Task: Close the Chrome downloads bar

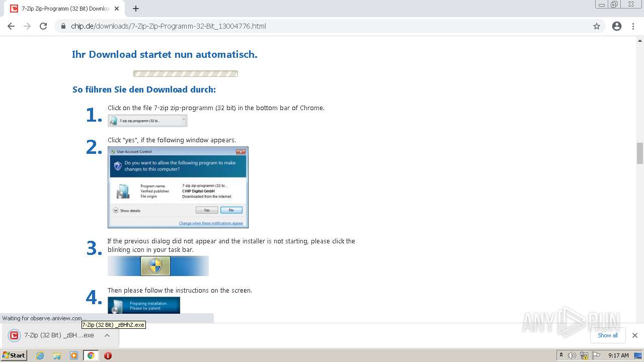Action: point(635,335)
